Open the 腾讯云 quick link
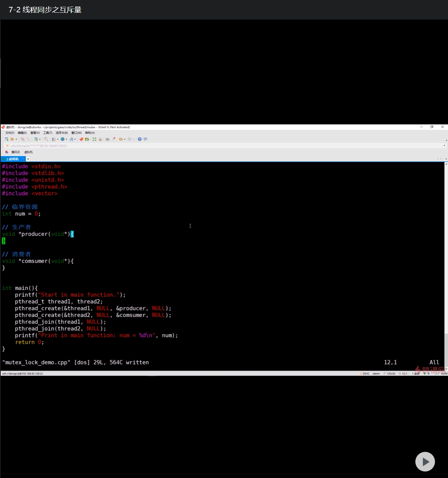This screenshot has height=478, width=448. (x=16, y=152)
